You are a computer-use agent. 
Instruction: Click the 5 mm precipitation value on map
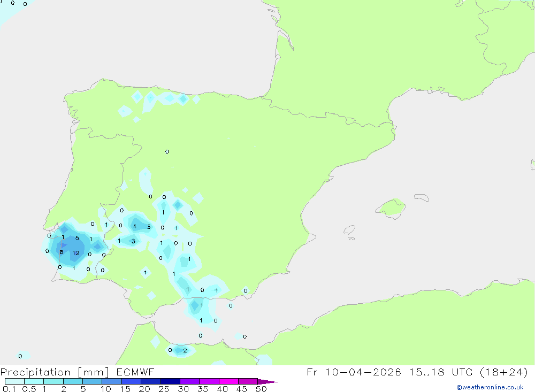(77, 238)
